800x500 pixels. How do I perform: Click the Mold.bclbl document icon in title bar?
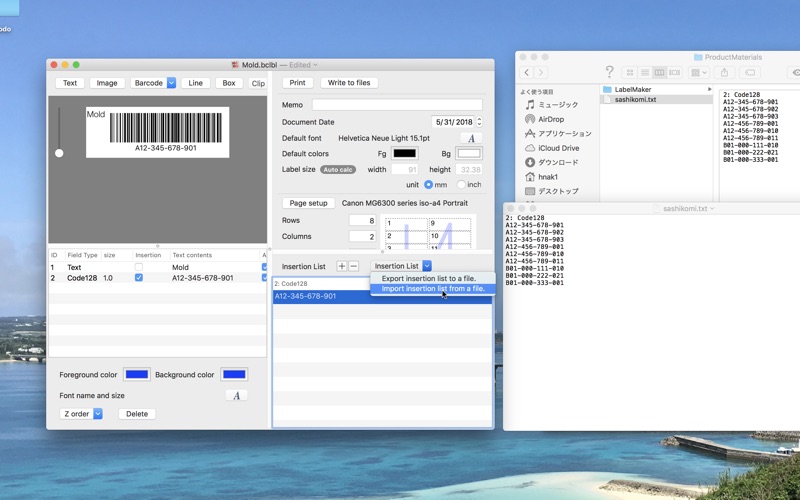[x=235, y=65]
